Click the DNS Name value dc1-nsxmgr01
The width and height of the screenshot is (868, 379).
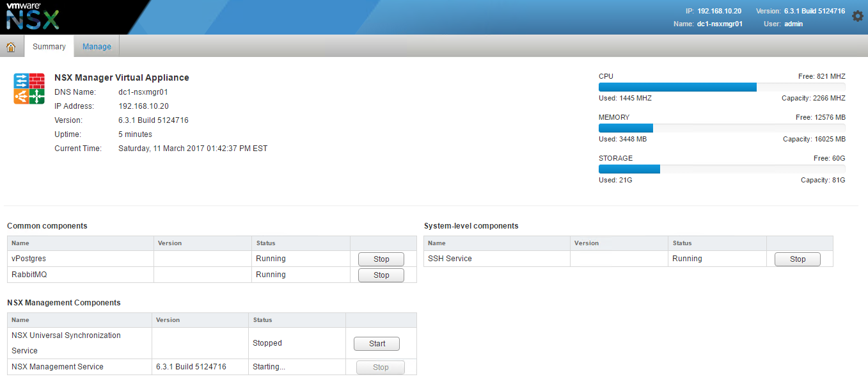(143, 92)
